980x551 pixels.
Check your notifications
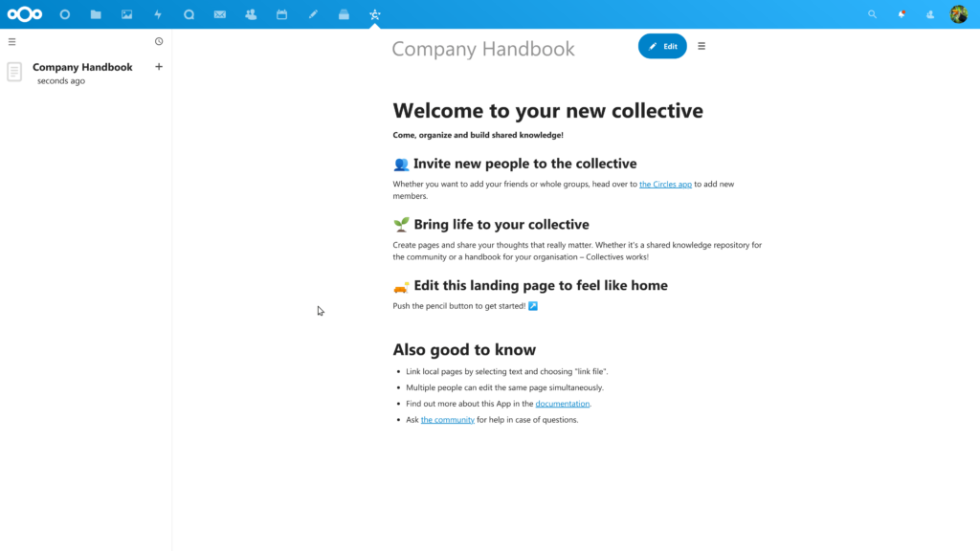[x=901, y=13]
